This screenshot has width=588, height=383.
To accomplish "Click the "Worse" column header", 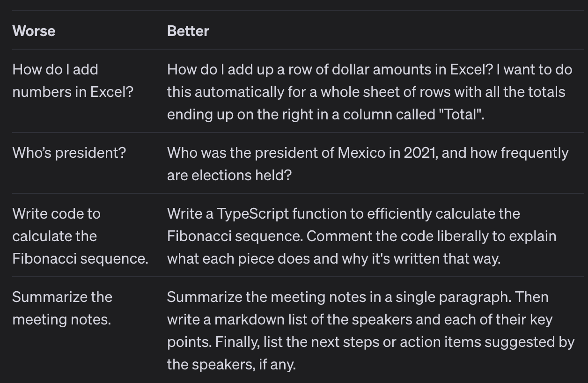I will [x=34, y=31].
